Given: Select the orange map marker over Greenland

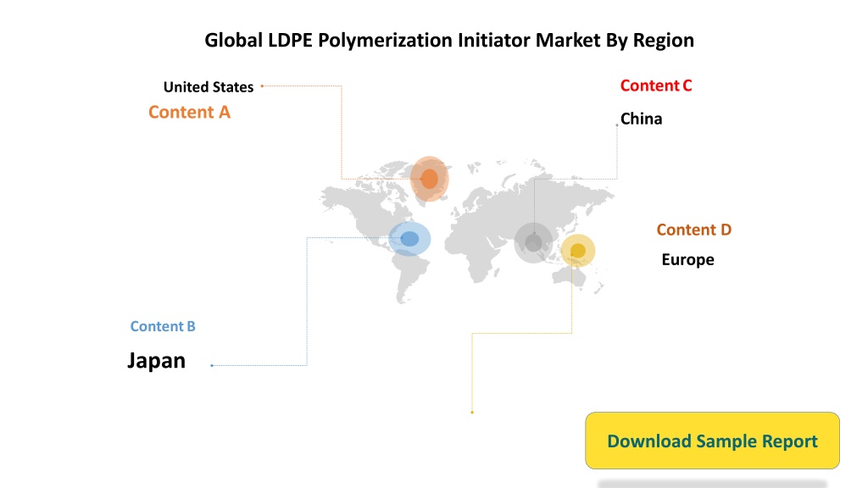Looking at the screenshot, I should (429, 179).
